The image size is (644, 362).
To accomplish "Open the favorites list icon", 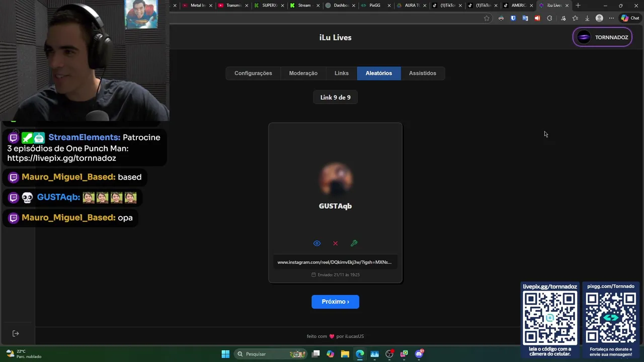I will (x=575, y=18).
